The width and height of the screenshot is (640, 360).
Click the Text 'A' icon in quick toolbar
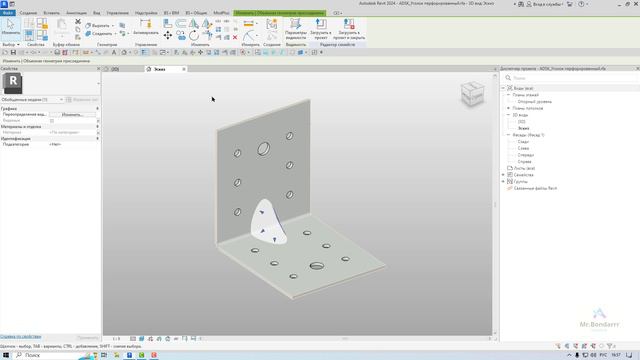point(114,52)
